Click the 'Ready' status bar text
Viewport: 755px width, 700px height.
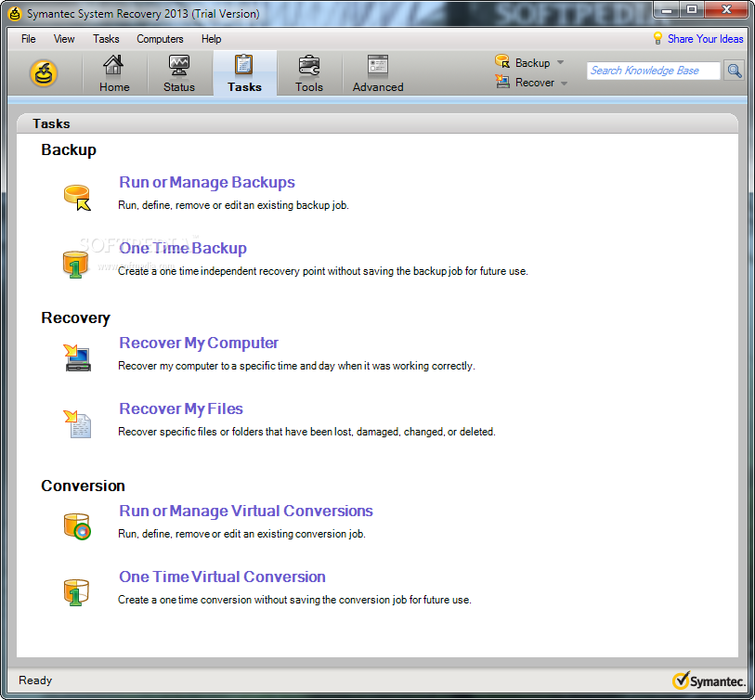(x=35, y=681)
